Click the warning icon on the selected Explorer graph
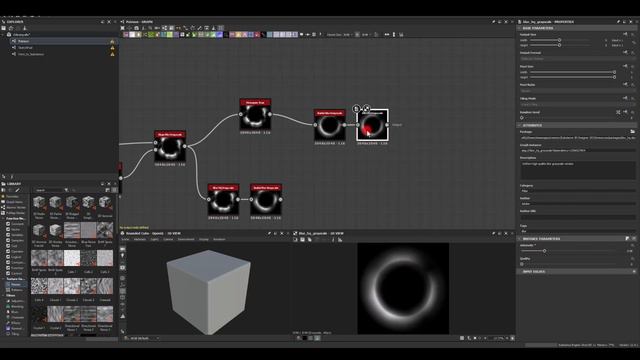 tap(112, 41)
